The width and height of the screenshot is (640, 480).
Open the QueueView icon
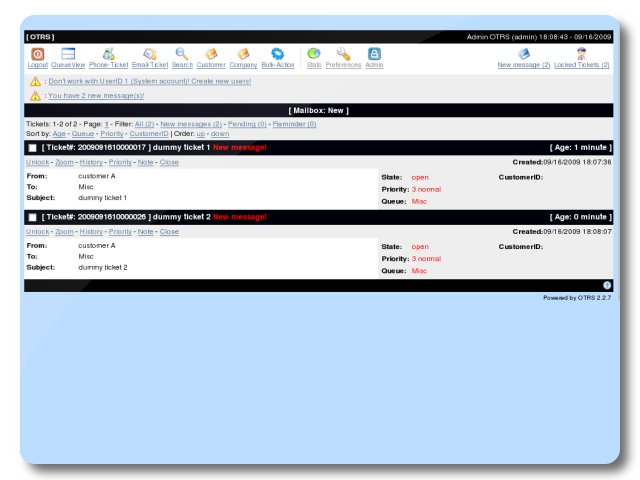(69, 54)
